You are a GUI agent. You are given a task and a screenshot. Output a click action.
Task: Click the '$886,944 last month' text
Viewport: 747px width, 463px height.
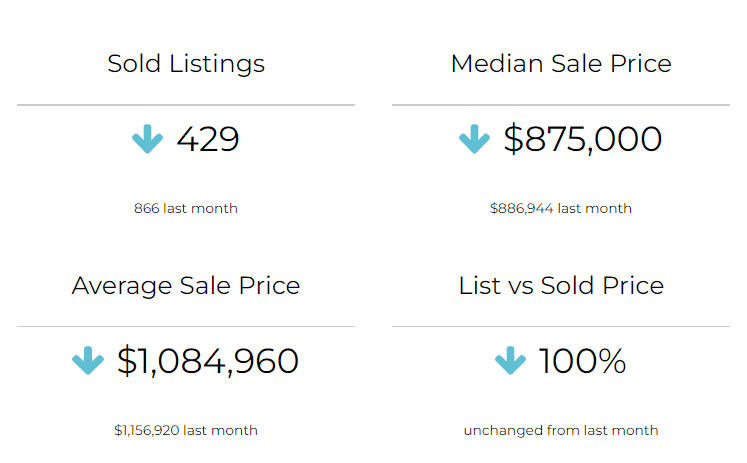pos(561,208)
